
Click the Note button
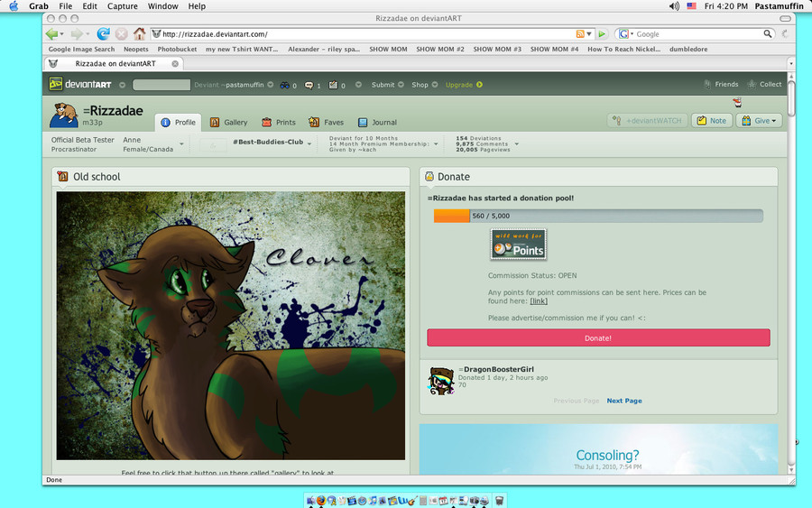pos(712,121)
